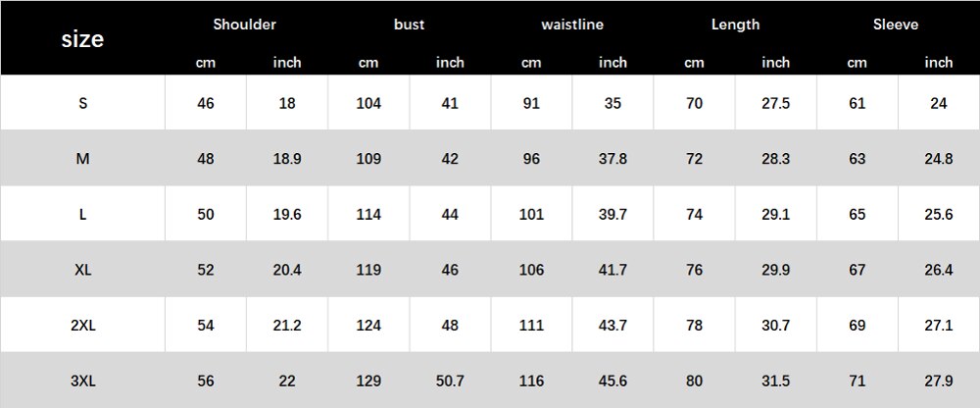
Task: Select the L size row label
Action: click(82, 215)
